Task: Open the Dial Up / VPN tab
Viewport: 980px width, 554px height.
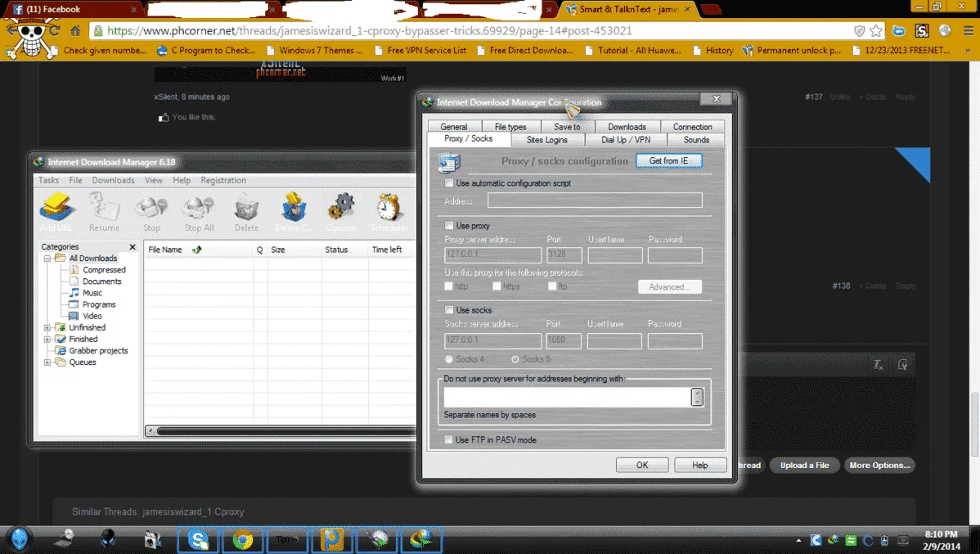Action: pos(626,139)
